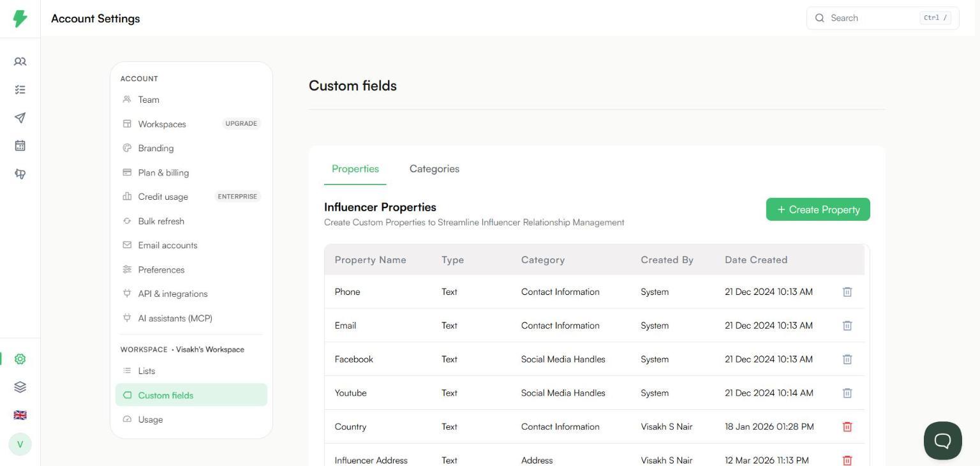Open the paper plane outreach icon

coord(20,118)
